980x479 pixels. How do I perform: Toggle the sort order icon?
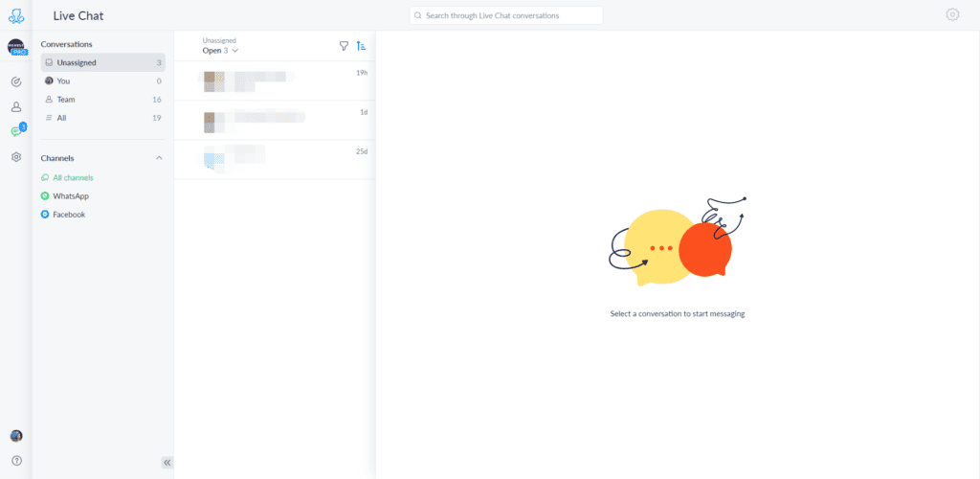[361, 45]
